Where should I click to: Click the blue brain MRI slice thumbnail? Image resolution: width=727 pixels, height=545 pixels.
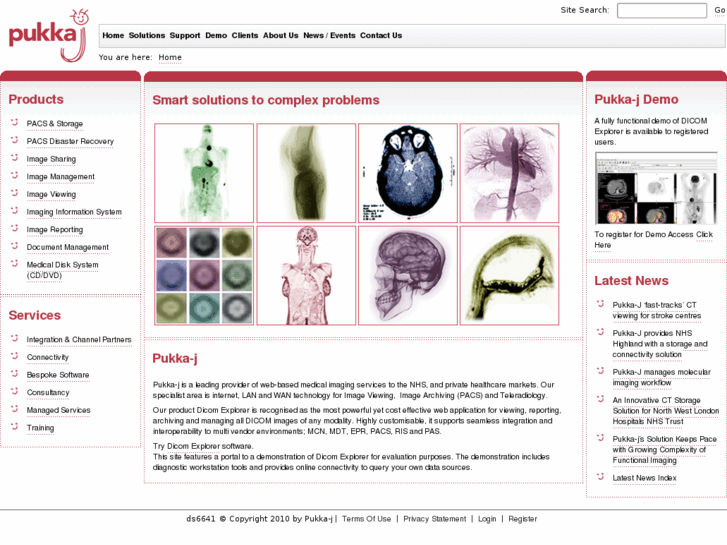pyautogui.click(x=408, y=173)
